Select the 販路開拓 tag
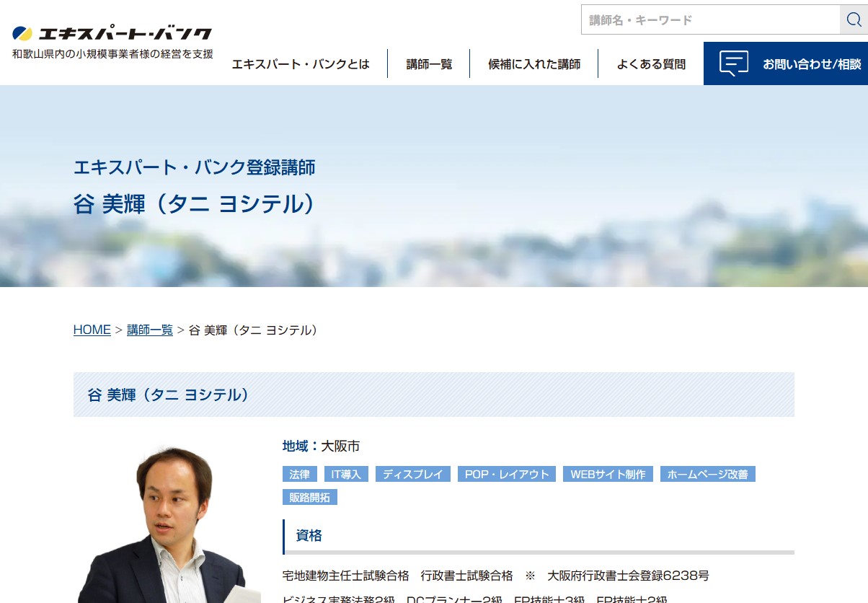Screen dimensions: 868x603 [x=310, y=498]
